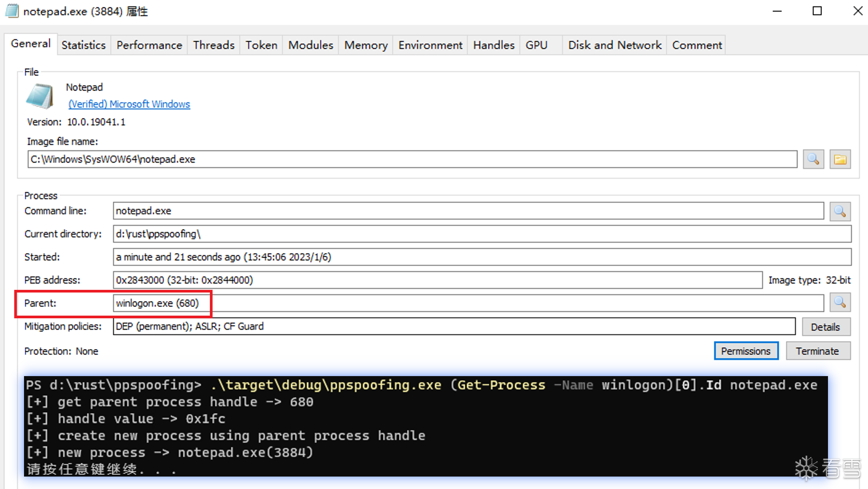868x489 pixels.
Task: Click the magnifier icon beside Command line
Action: pos(840,211)
